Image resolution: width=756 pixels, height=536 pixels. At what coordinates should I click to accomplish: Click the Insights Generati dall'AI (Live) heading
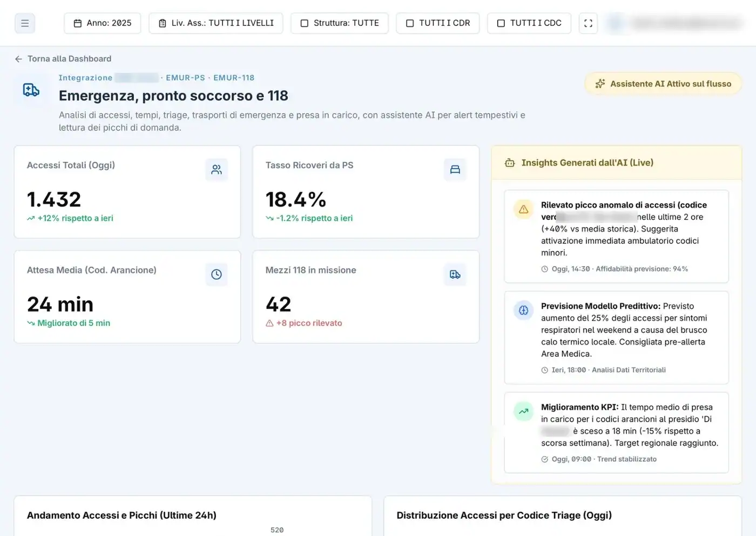(x=587, y=163)
